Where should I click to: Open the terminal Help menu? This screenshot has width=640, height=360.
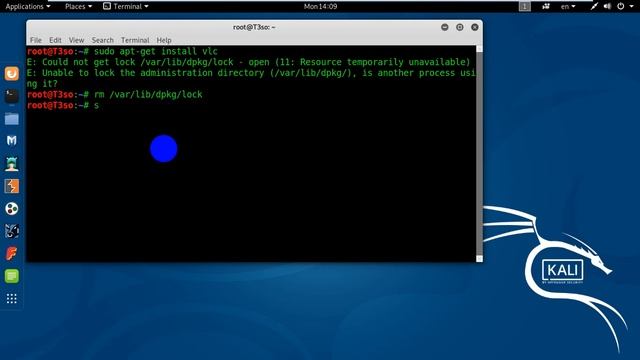pos(164,40)
